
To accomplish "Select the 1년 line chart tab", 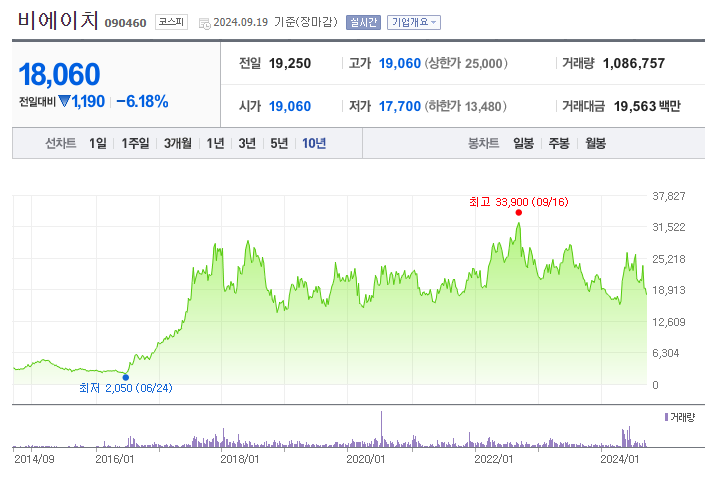I will (215, 143).
